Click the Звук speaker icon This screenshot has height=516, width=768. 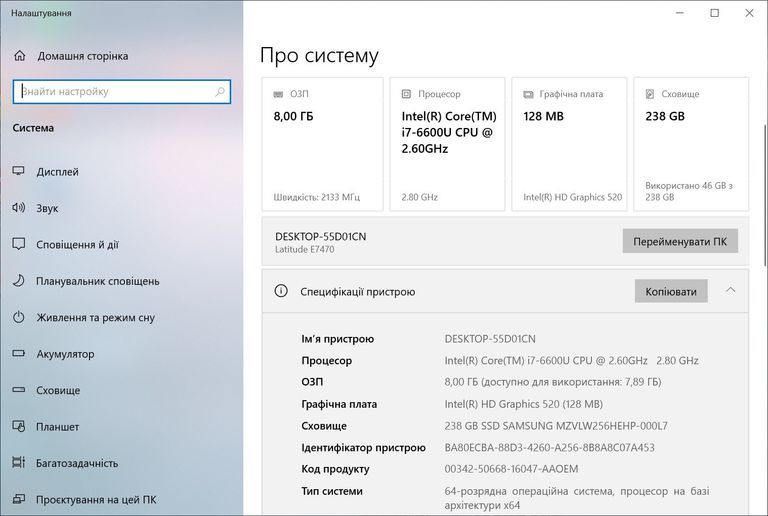coord(18,208)
